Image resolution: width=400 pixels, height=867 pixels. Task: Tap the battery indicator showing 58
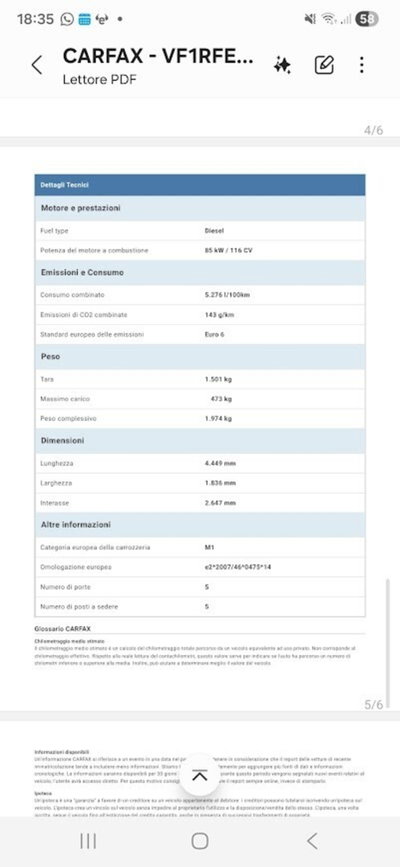click(367, 19)
